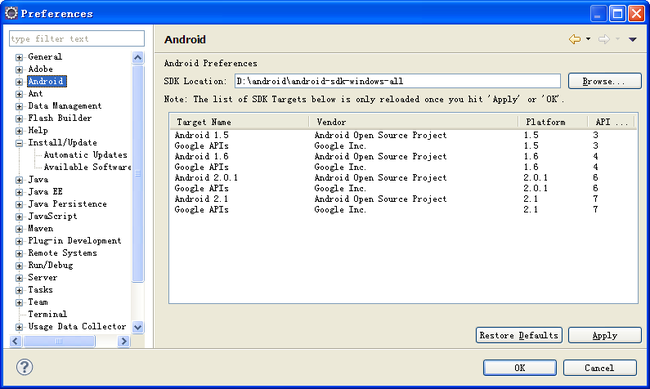650x389 pixels.
Task: Collapse the Install/Update node
Action: tap(19, 143)
